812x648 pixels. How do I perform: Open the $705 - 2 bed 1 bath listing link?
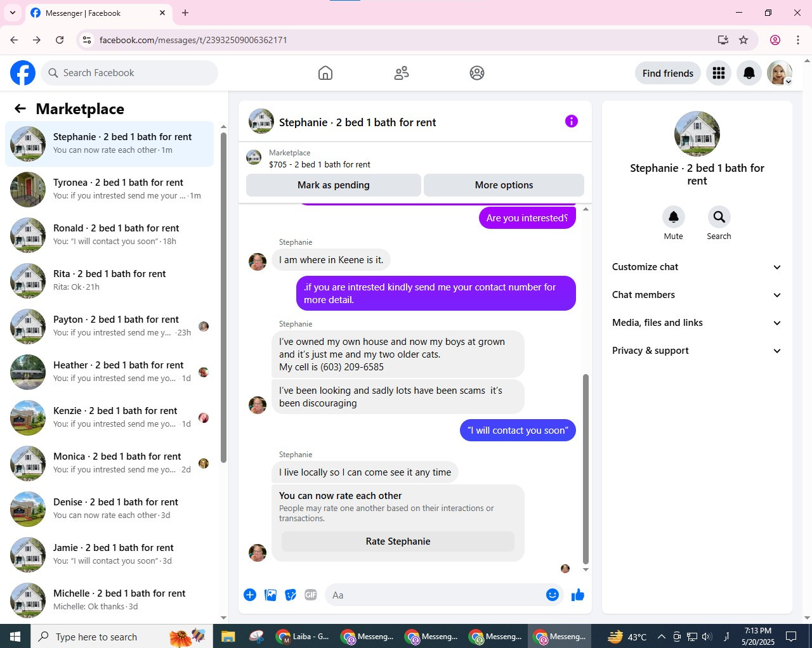click(320, 164)
